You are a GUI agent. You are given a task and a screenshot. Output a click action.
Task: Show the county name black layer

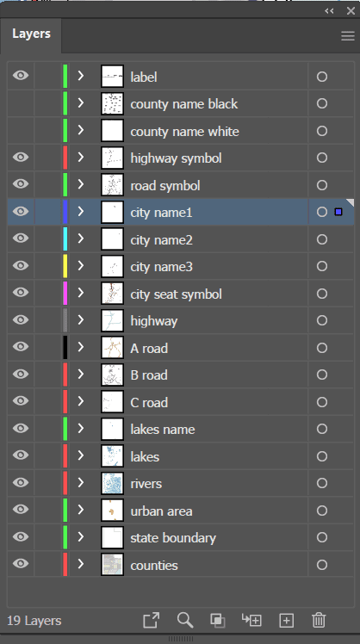pyautogui.click(x=21, y=103)
